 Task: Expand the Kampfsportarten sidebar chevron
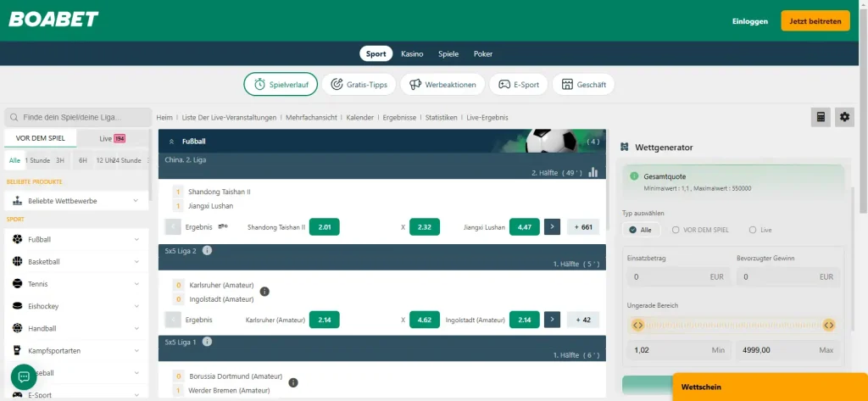pyautogui.click(x=136, y=351)
